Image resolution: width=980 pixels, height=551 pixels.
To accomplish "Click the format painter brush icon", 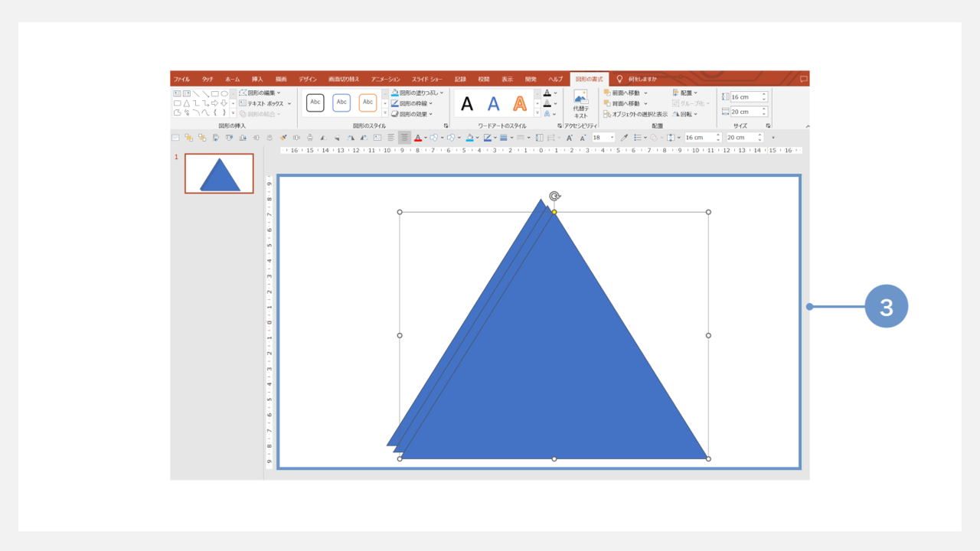I will click(283, 138).
